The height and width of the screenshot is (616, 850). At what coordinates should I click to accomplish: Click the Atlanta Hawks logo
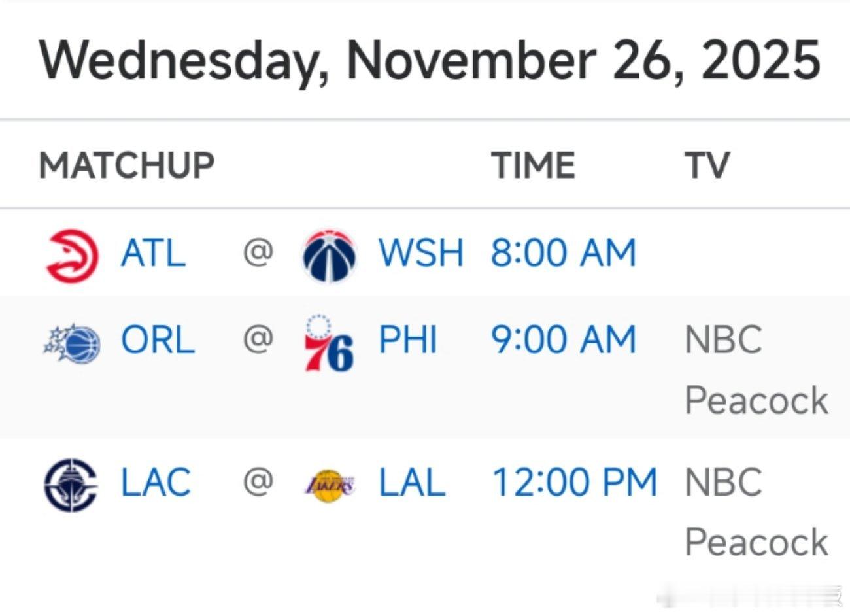tap(72, 254)
